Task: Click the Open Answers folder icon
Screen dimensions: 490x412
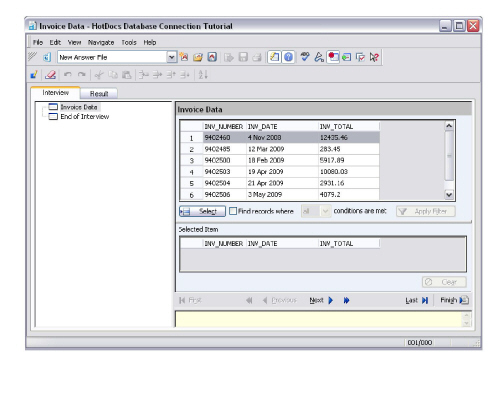Action: [198, 57]
